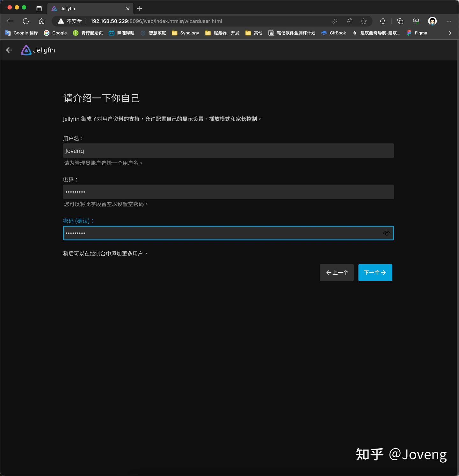Go back using Jellyfin header arrow
This screenshot has width=459, height=476.
pyautogui.click(x=9, y=50)
